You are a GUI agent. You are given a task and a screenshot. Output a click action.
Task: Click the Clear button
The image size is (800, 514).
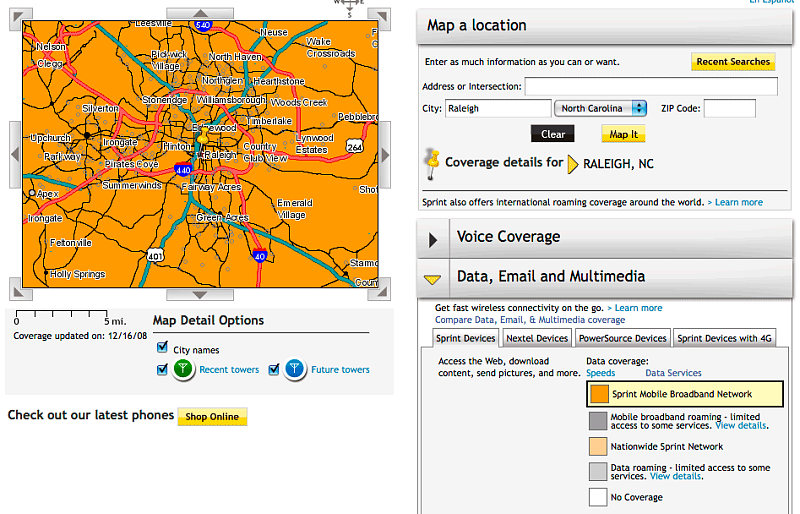[553, 134]
